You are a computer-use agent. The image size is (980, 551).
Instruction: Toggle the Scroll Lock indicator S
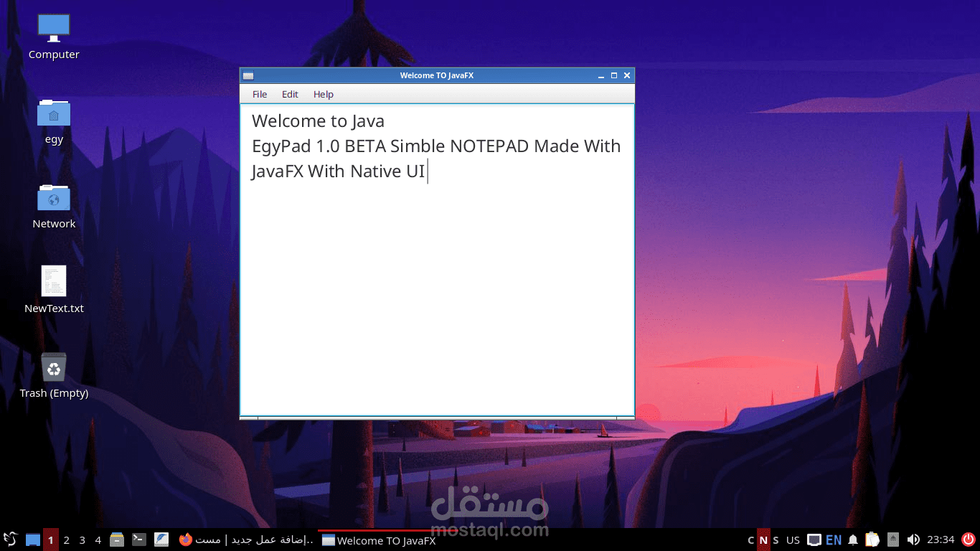(x=776, y=540)
